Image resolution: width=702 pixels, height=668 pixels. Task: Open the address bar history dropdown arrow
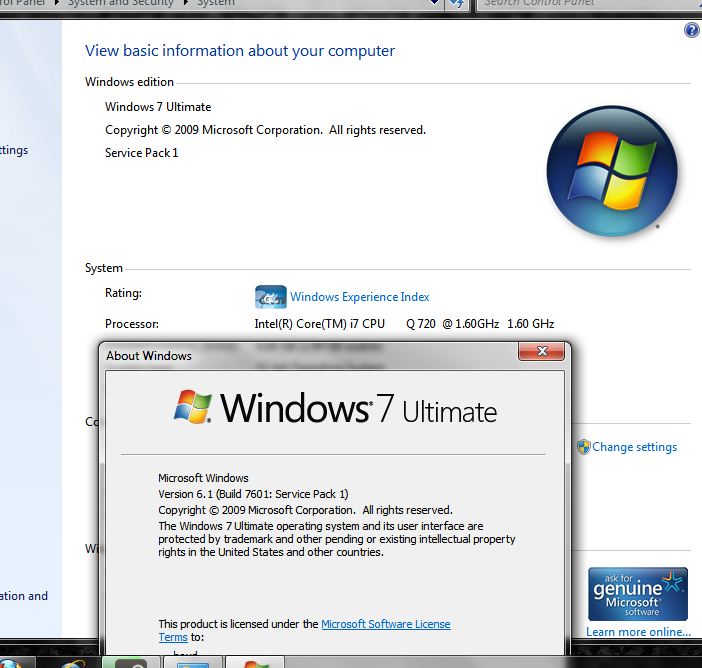[434, 4]
